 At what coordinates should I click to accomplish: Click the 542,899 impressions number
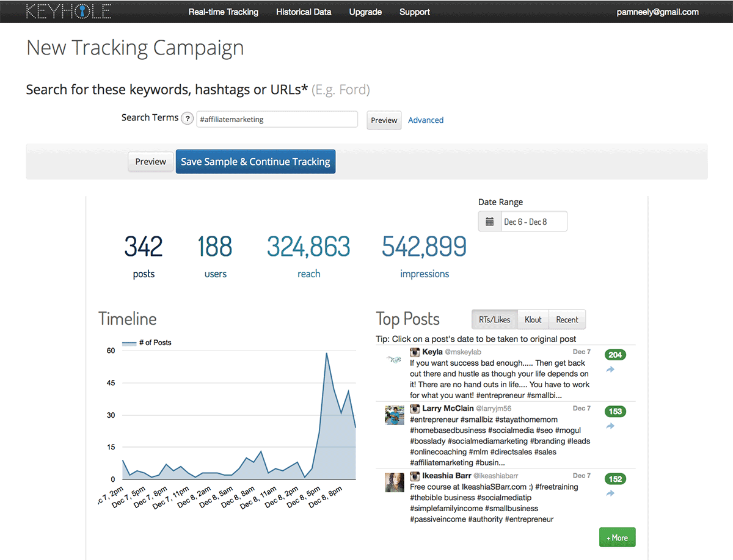point(425,247)
